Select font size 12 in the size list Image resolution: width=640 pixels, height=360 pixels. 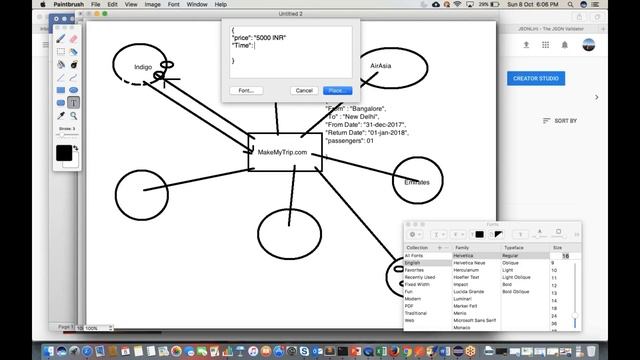(x=554, y=286)
